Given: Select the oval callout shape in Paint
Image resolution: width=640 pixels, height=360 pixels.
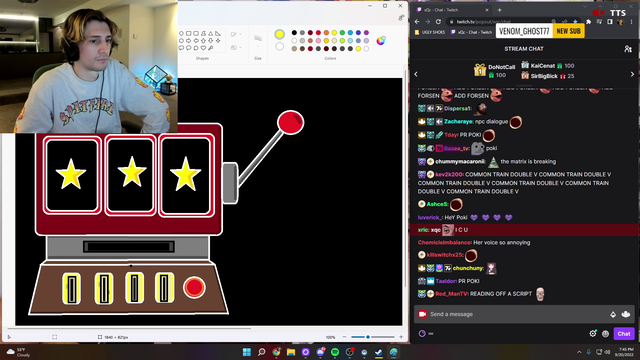Looking at the screenshot, I should [x=189, y=48].
